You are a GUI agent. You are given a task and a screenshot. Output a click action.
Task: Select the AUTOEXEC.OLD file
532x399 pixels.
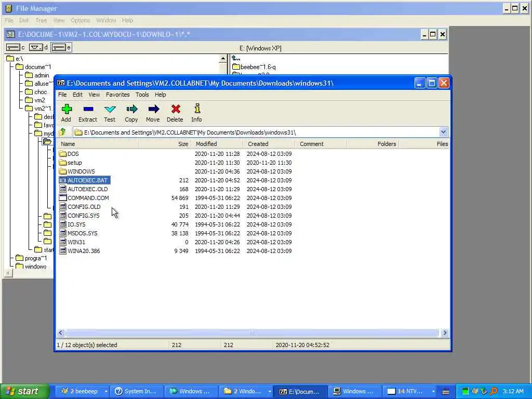pos(84,189)
